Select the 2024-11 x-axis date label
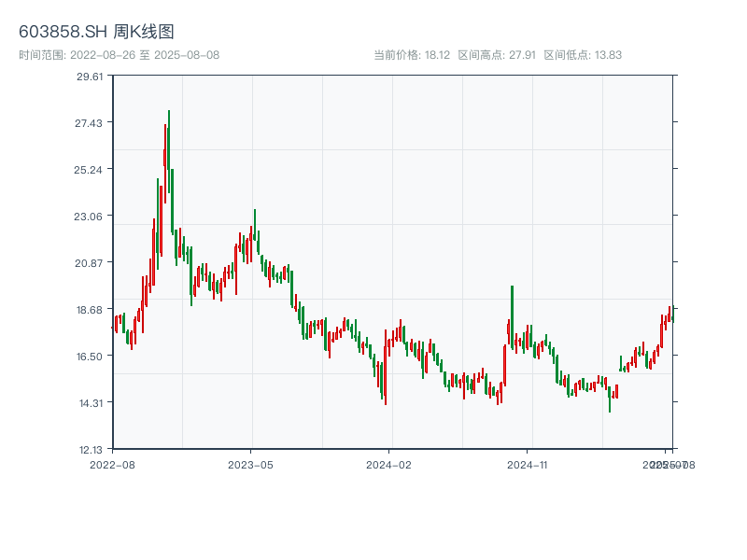This screenshot has width=747, height=560. pyautogui.click(x=527, y=464)
